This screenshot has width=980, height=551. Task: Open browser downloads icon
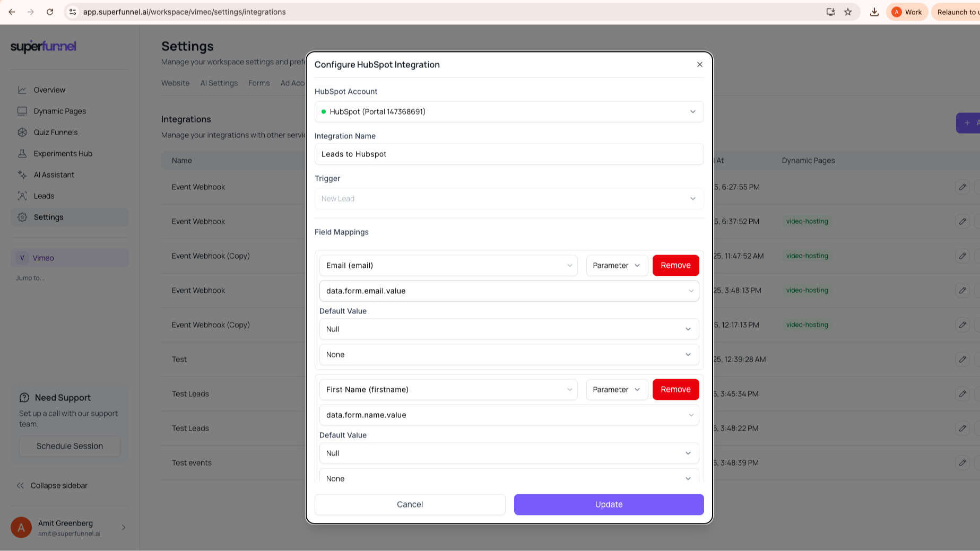tap(874, 12)
